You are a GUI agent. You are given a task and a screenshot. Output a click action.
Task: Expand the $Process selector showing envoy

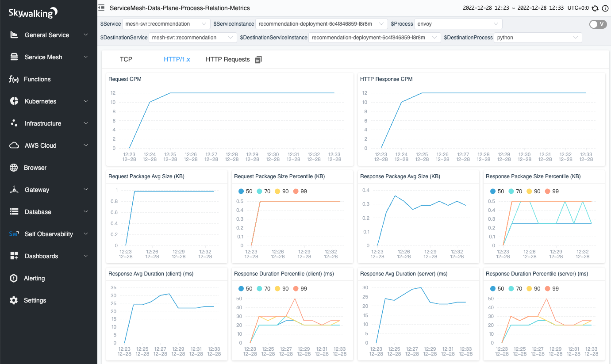coord(458,24)
